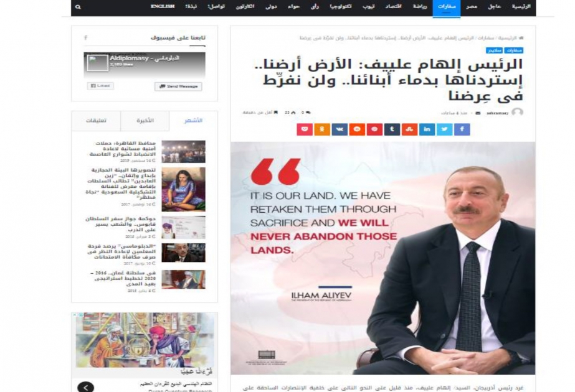
Task: Click the author name link
Action: pyautogui.click(x=498, y=113)
